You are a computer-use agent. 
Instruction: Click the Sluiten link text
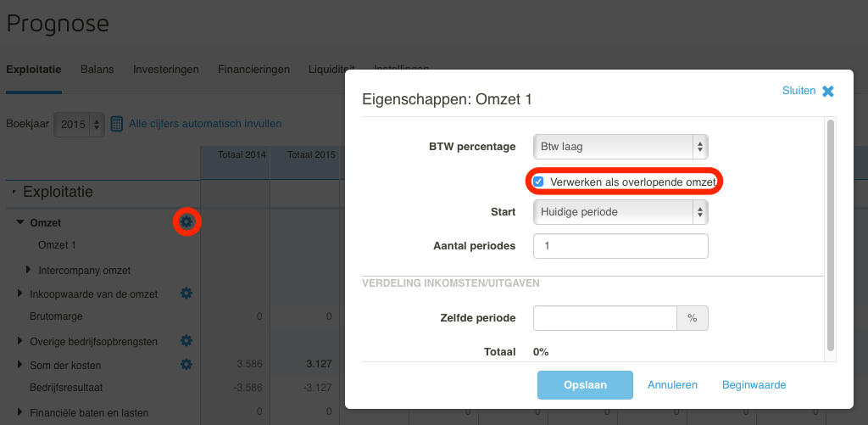(x=798, y=91)
